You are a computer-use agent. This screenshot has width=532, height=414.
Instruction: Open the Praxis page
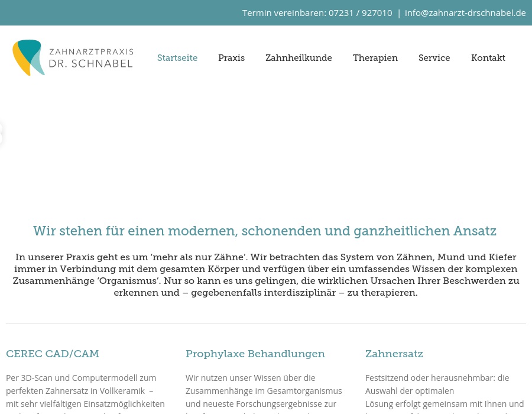[231, 57]
